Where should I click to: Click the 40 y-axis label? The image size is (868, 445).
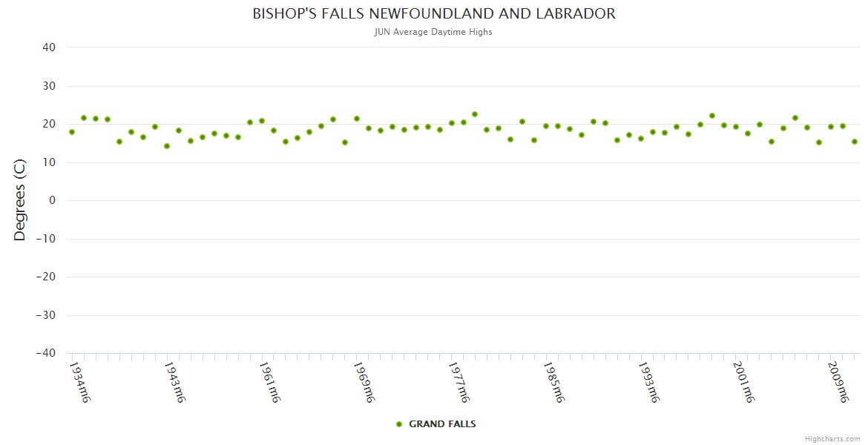click(x=49, y=47)
